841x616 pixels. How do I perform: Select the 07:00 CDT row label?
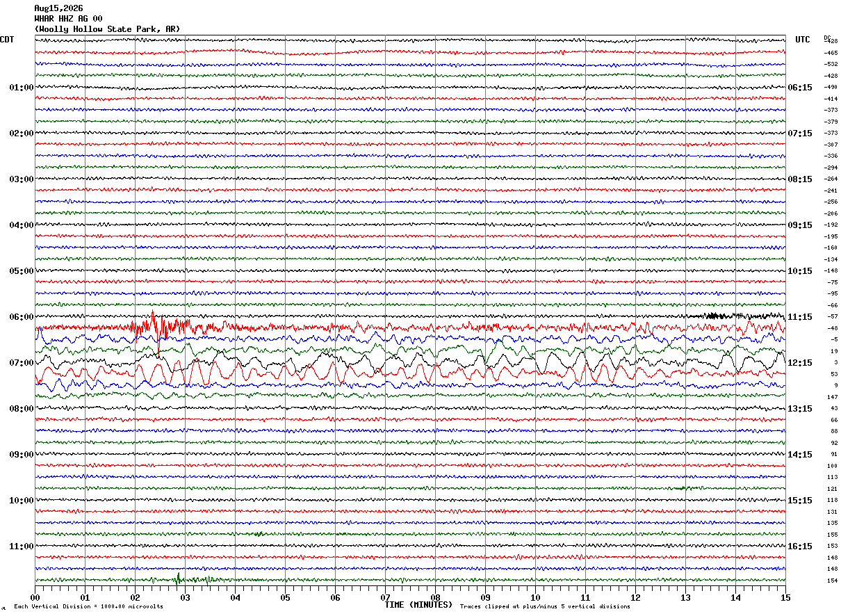(x=21, y=363)
